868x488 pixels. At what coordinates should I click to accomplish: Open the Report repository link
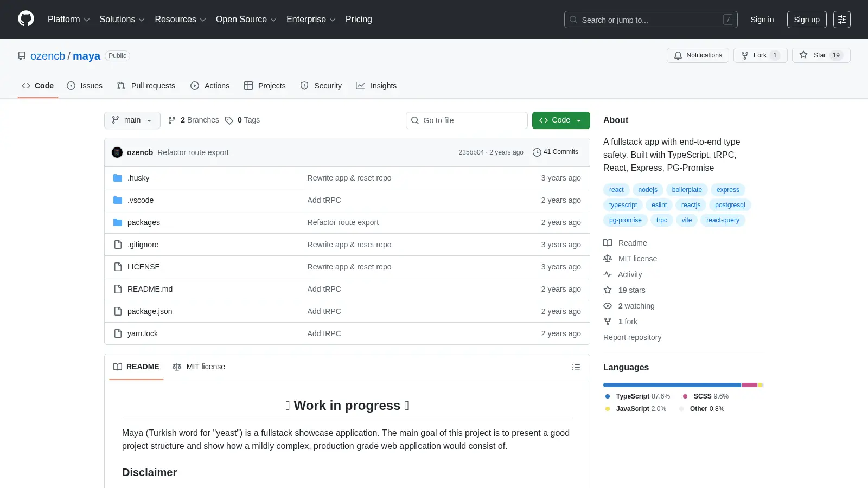(632, 337)
